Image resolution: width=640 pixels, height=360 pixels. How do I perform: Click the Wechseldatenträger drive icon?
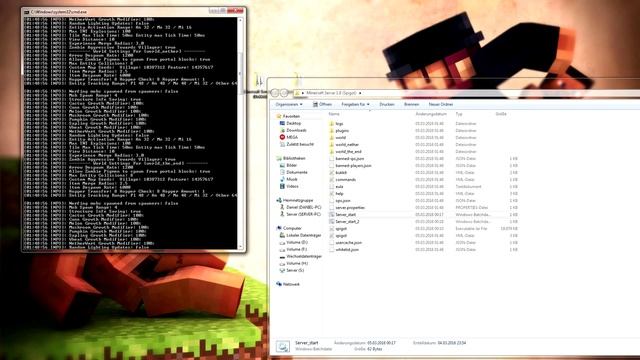click(282, 256)
